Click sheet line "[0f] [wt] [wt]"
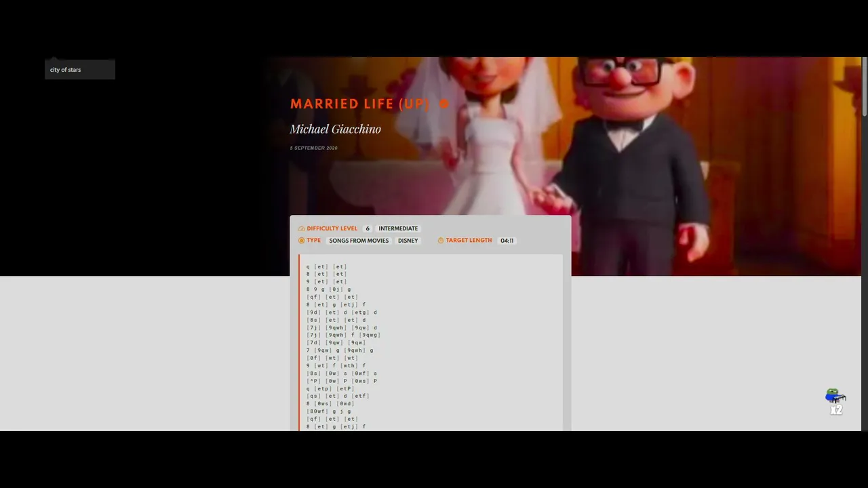This screenshot has height=488, width=868. pyautogui.click(x=332, y=358)
